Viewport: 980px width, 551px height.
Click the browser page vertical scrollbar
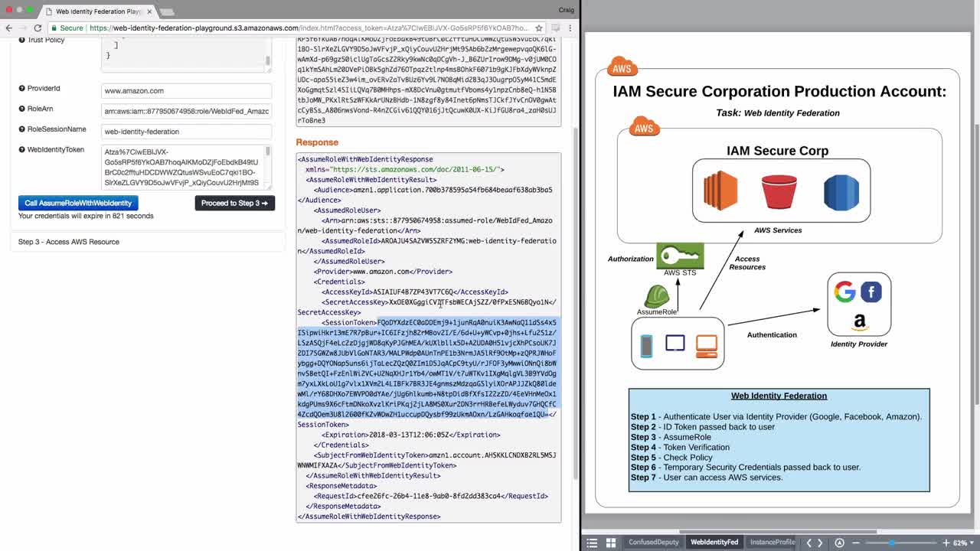577,302
